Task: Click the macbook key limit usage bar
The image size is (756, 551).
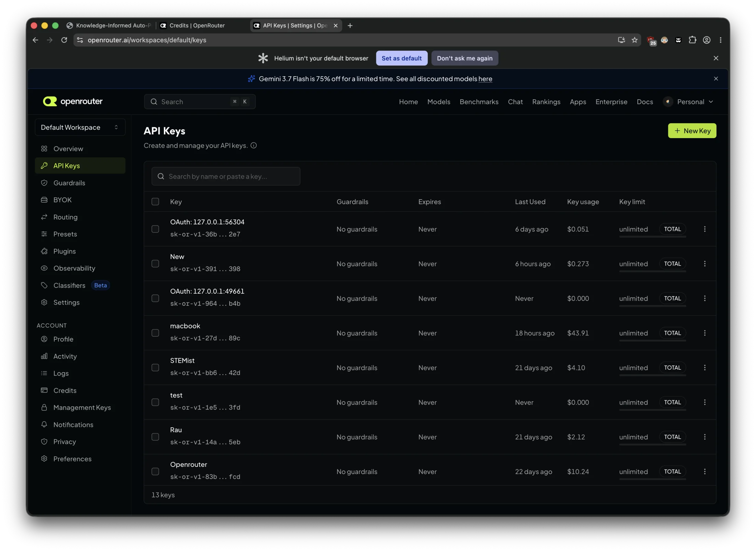Action: click(x=653, y=340)
